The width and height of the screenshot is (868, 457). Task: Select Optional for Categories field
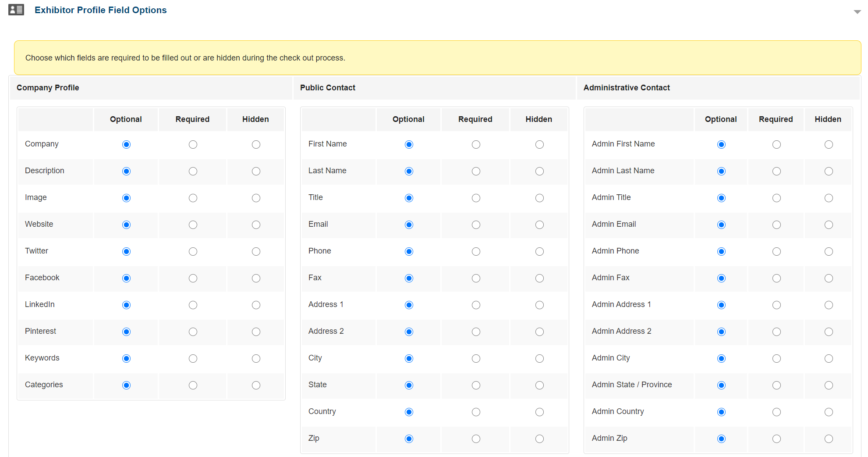coord(126,386)
